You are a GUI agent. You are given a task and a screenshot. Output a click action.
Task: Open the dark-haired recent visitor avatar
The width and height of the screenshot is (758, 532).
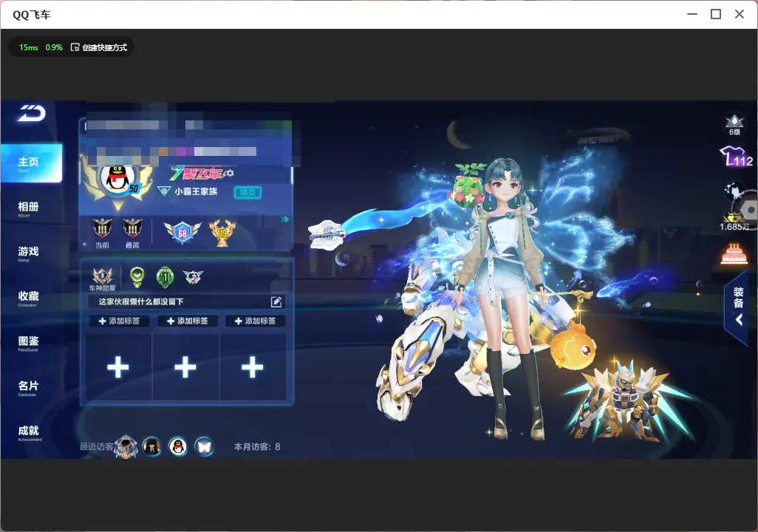point(152,446)
